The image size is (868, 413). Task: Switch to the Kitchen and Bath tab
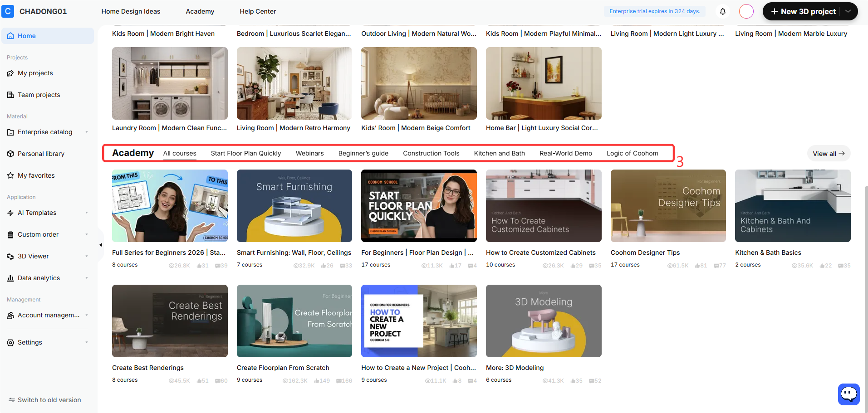(500, 153)
